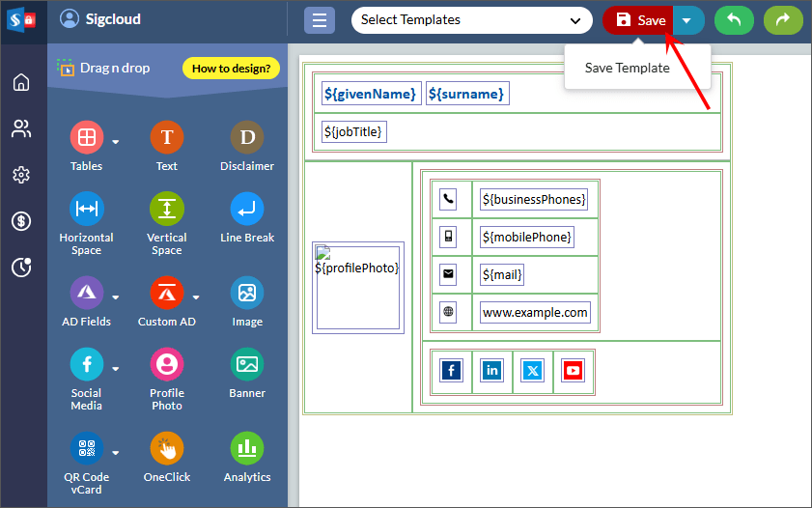The width and height of the screenshot is (812, 508).
Task: Click the Text element icon
Action: coord(166,138)
